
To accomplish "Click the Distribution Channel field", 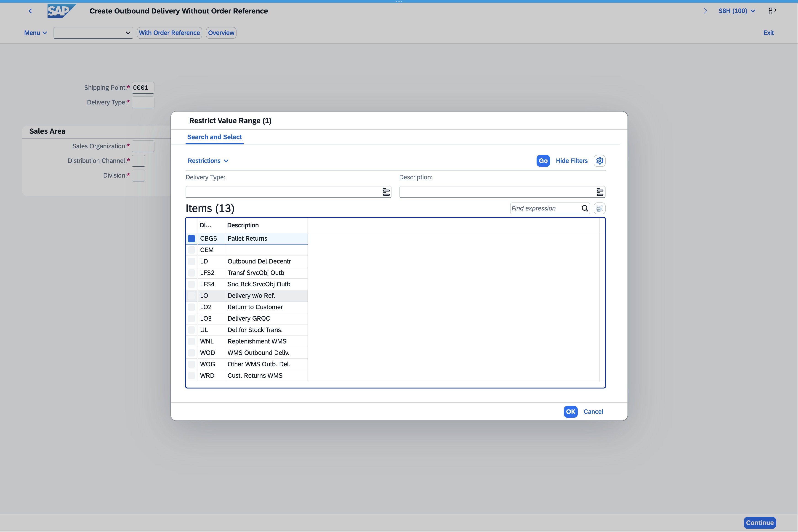I will tap(138, 161).
